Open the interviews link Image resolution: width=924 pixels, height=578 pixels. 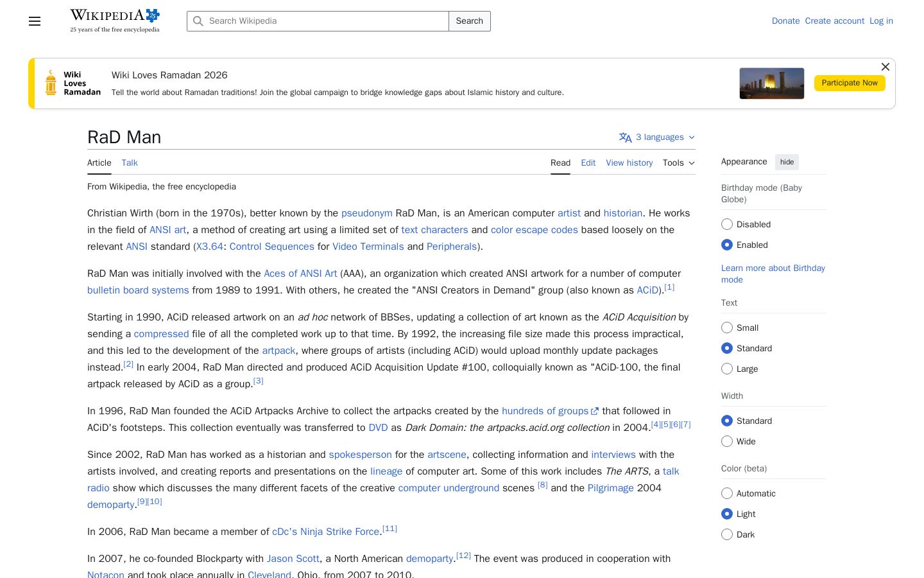point(613,455)
